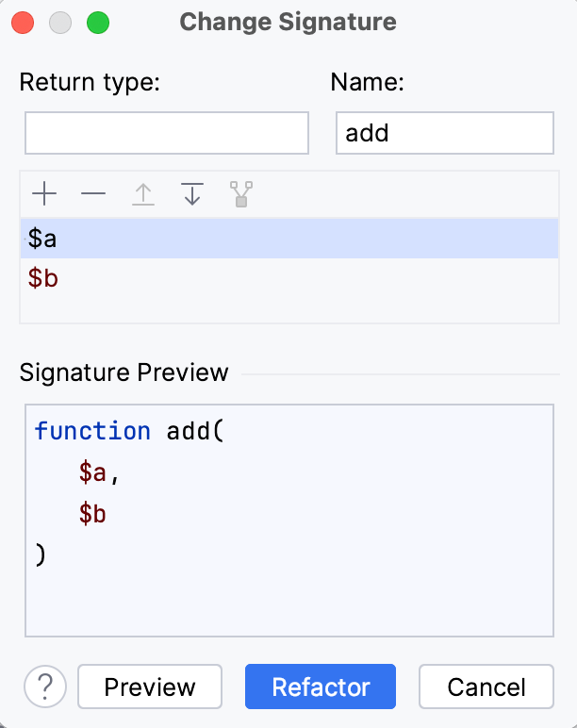The height and width of the screenshot is (728, 577).
Task: Click the Change Signature title bar text
Action: [x=288, y=22]
